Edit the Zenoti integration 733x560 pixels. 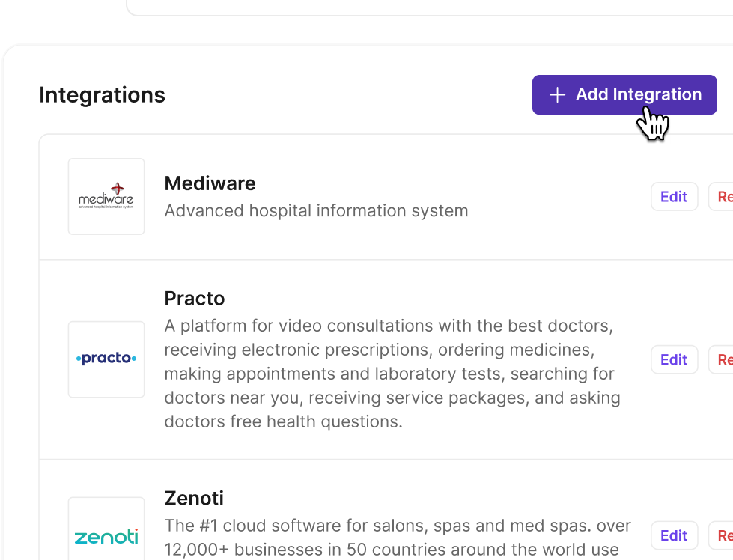click(x=674, y=535)
